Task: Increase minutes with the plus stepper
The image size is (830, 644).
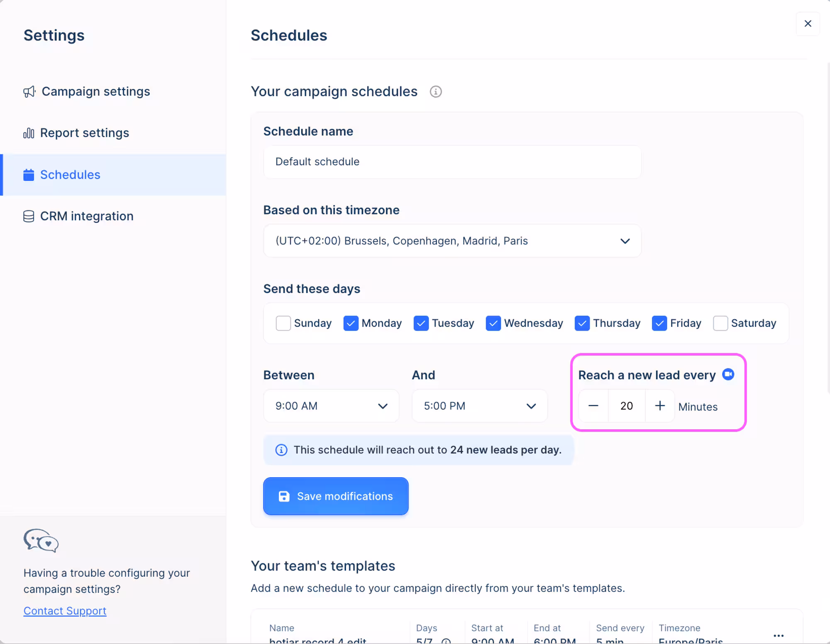Action: (x=660, y=406)
